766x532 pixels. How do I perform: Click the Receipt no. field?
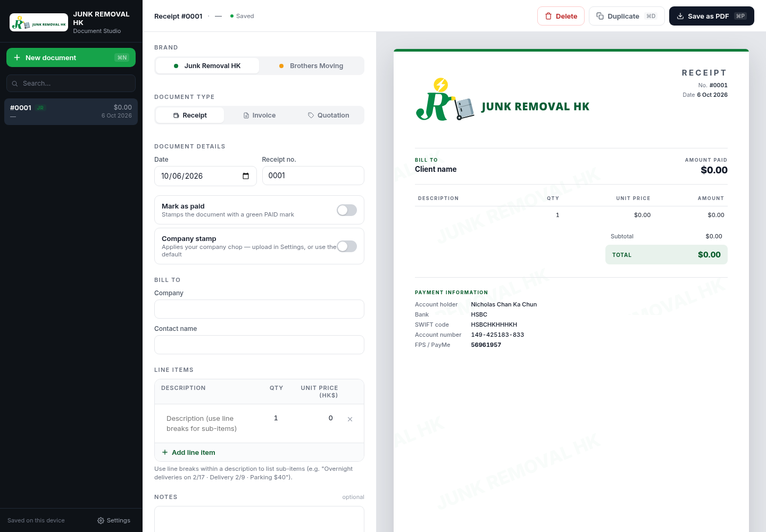(313, 176)
